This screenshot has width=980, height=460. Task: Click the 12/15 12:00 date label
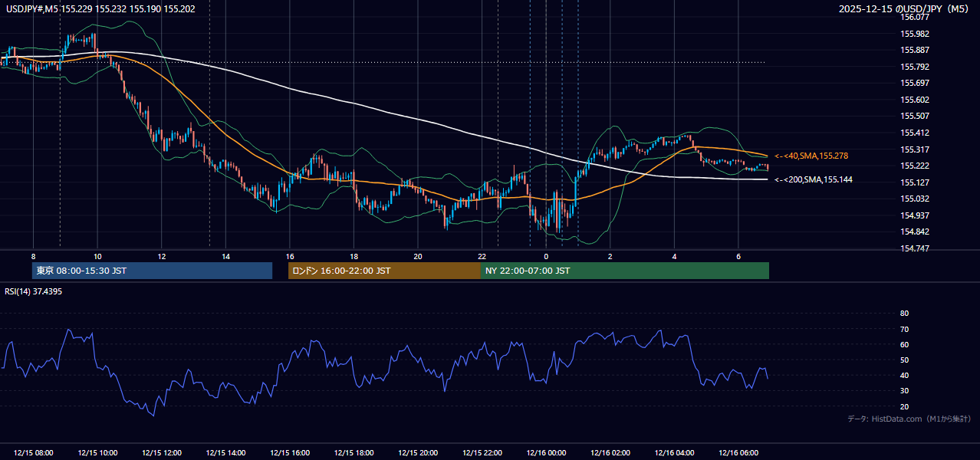coord(162,453)
